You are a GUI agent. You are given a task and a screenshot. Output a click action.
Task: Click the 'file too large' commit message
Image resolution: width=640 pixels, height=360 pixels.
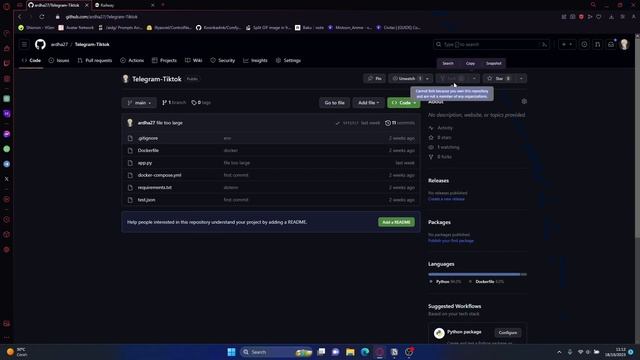coord(169,123)
